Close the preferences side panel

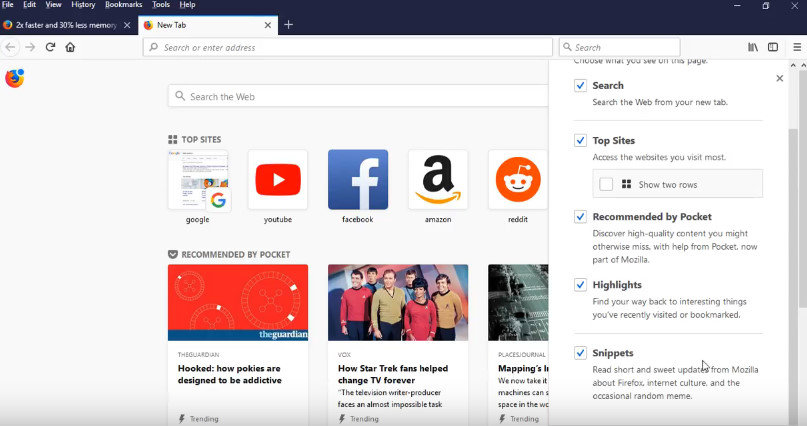click(x=779, y=78)
